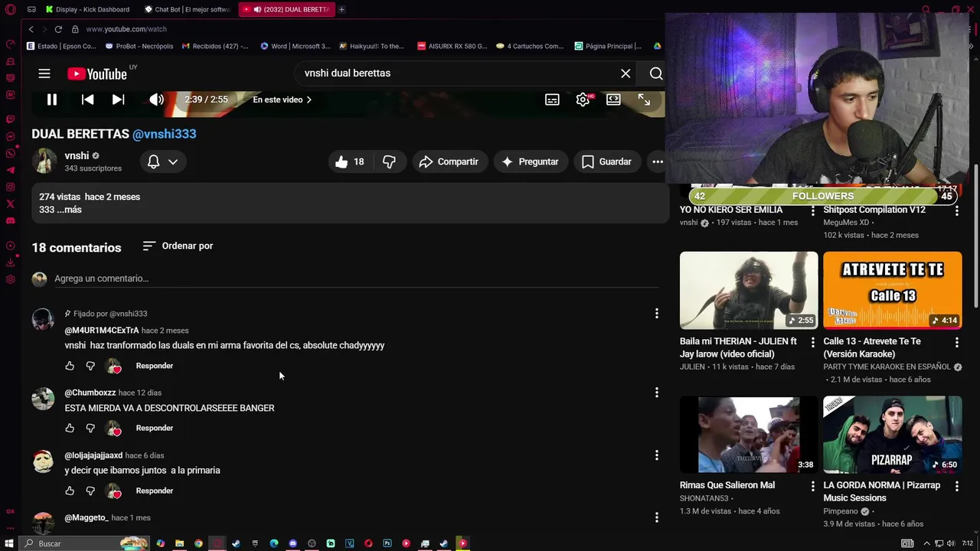The width and height of the screenshot is (980, 551).
Task: Go to the YouTube home logo
Action: pyautogui.click(x=96, y=73)
